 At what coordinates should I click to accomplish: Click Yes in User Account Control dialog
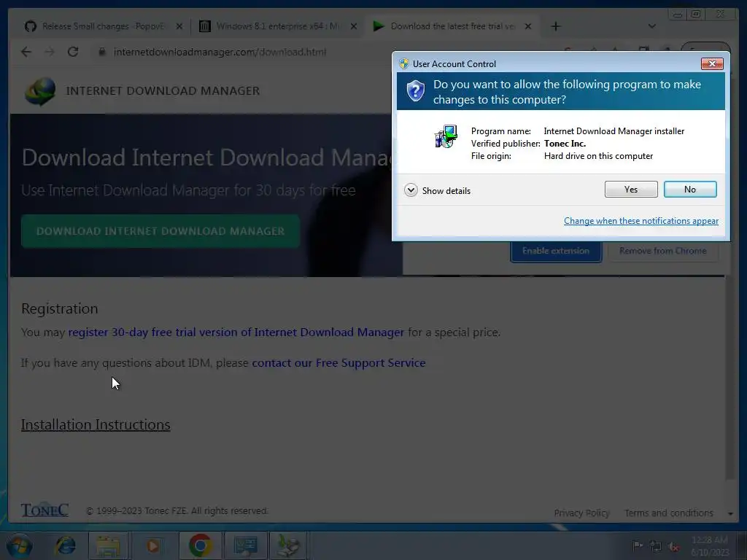coord(631,190)
